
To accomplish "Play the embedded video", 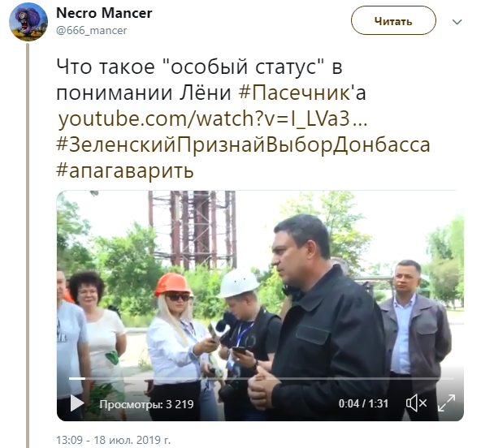I will click(76, 403).
